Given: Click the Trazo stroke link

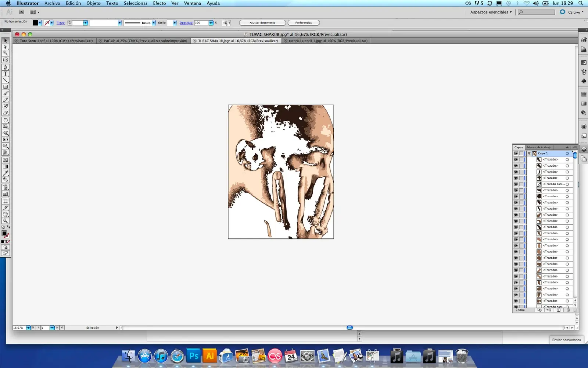Looking at the screenshot, I should click(x=61, y=23).
